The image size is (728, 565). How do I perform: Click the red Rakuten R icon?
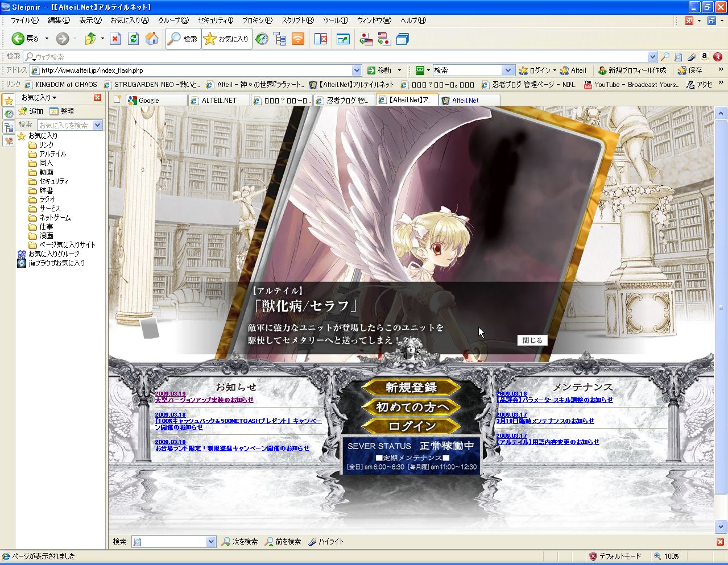tap(718, 57)
